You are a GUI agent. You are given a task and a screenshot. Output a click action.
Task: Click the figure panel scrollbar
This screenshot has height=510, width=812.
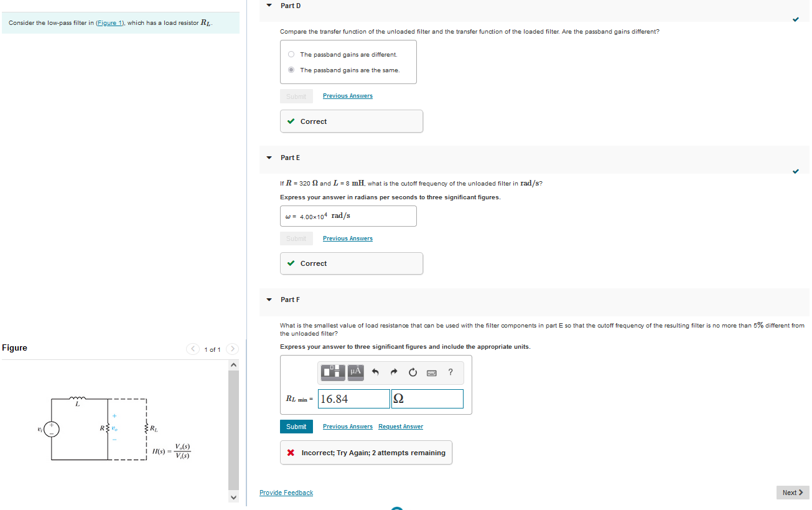coord(234,430)
